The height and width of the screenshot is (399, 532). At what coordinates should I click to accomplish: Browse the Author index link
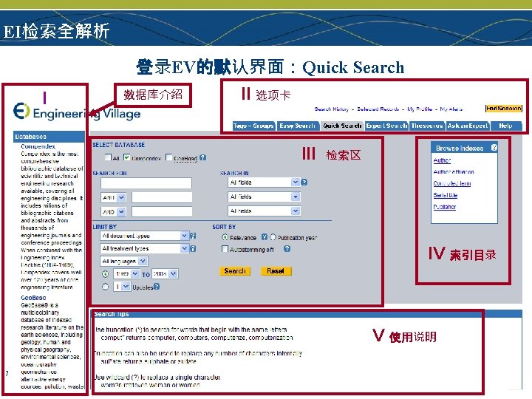tap(442, 160)
